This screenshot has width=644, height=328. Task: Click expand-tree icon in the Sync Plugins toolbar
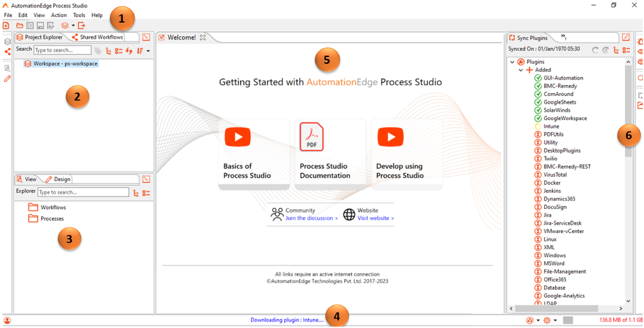[x=616, y=50]
